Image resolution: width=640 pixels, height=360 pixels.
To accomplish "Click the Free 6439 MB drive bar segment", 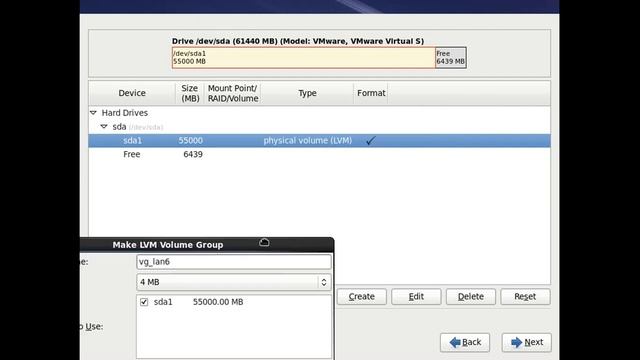I will tap(451, 58).
